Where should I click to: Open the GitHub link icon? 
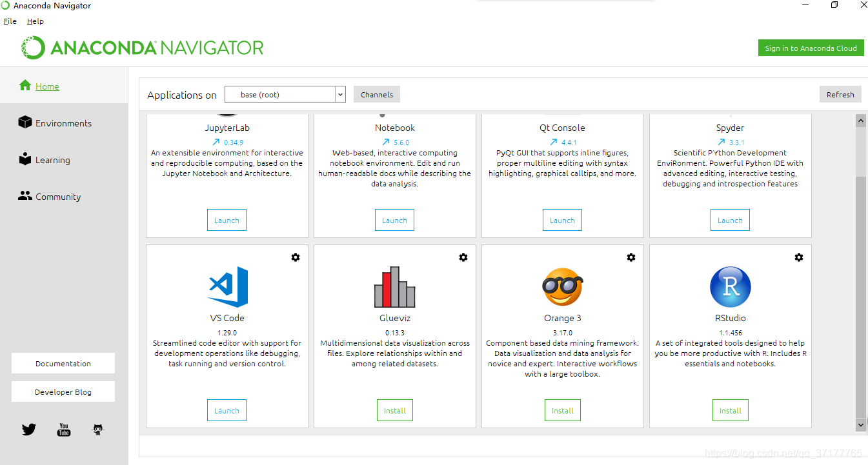click(98, 430)
